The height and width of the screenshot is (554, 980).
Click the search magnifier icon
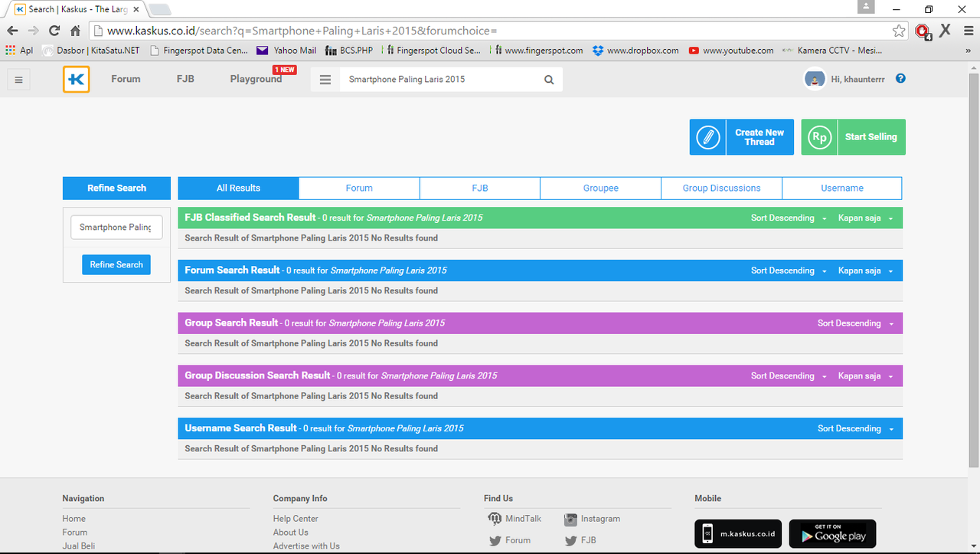pos(549,80)
